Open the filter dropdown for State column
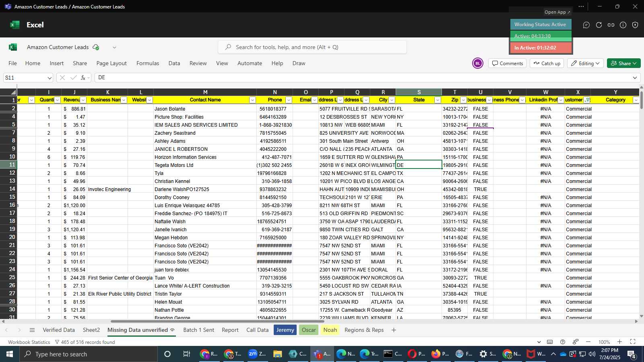The width and height of the screenshot is (644, 362). pos(438,100)
